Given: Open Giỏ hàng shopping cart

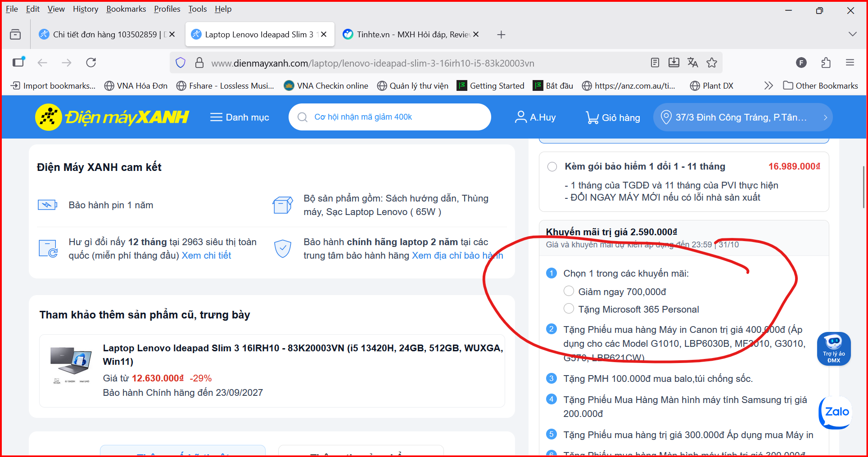Looking at the screenshot, I should (613, 117).
